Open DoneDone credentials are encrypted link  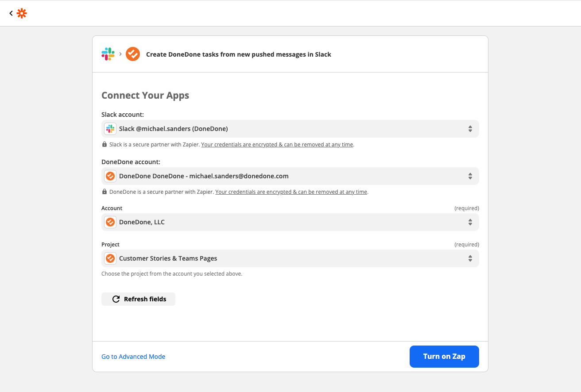(291, 192)
